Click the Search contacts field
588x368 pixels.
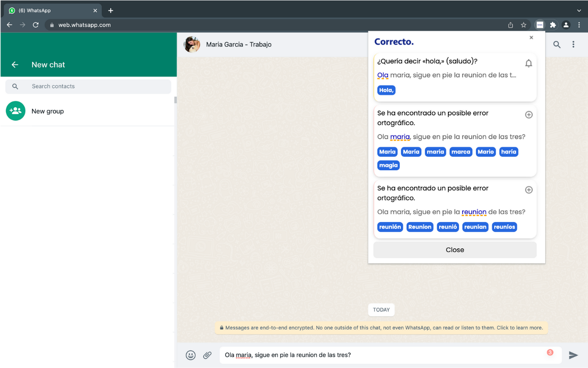(x=88, y=86)
